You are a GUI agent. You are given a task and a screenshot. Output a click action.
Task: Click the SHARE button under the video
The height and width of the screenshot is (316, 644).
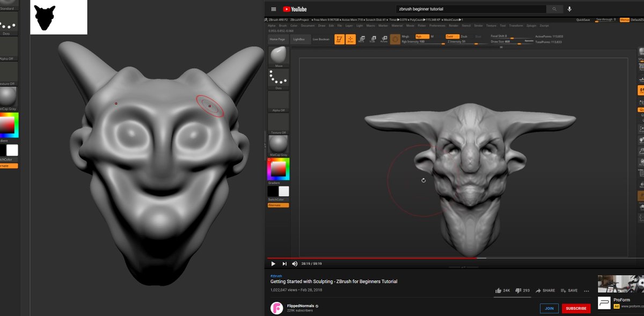pos(545,290)
